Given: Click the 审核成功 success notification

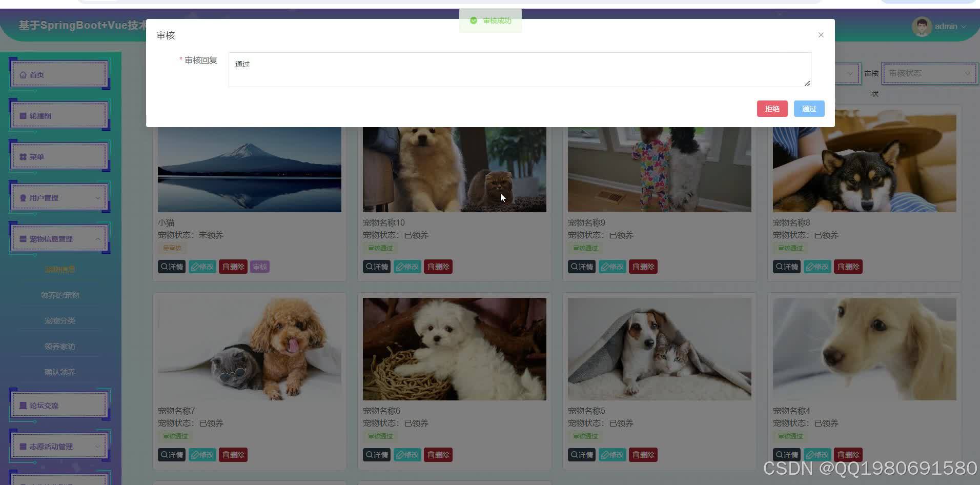Looking at the screenshot, I should pyautogui.click(x=491, y=21).
